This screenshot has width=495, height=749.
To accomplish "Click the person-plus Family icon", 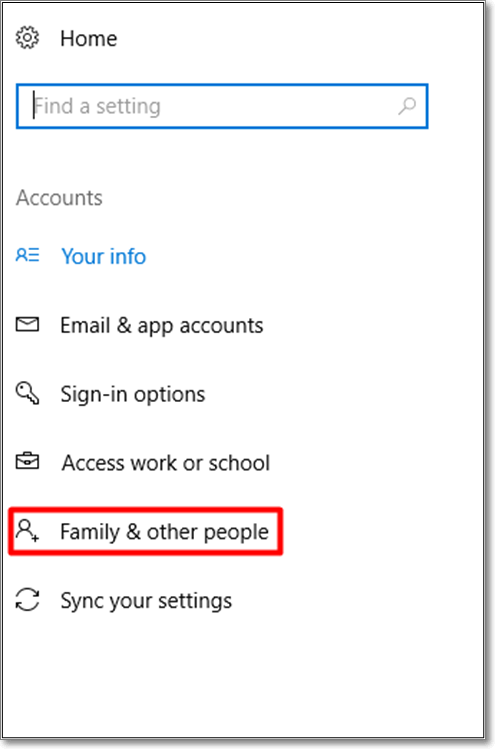I will tap(27, 531).
